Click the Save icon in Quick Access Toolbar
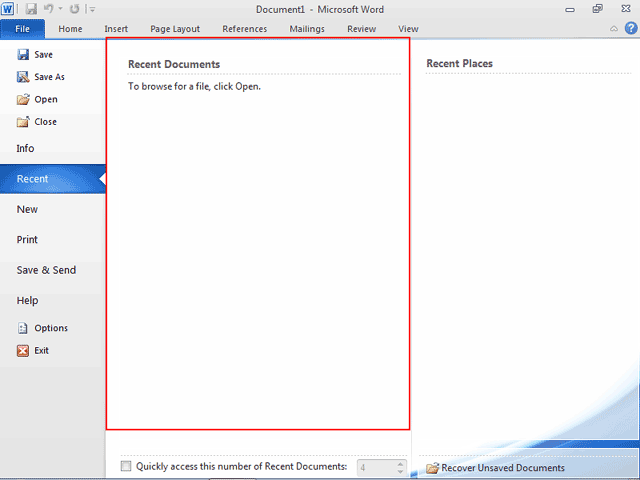This screenshot has height=480, width=640. click(31, 9)
